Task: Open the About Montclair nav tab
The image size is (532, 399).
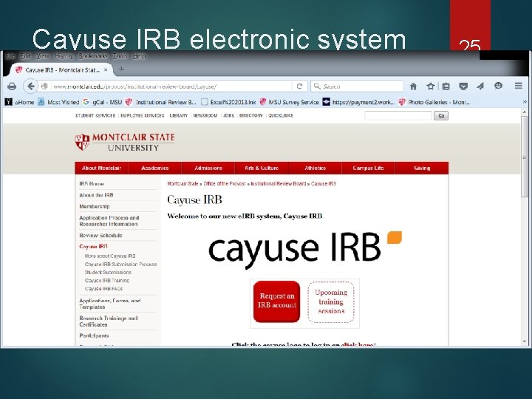Action: tap(101, 168)
